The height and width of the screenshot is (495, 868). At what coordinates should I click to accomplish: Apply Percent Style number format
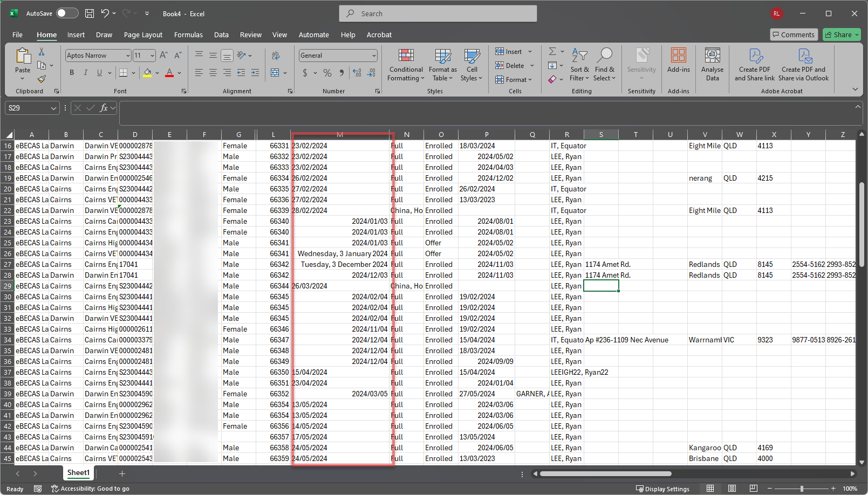click(x=327, y=73)
